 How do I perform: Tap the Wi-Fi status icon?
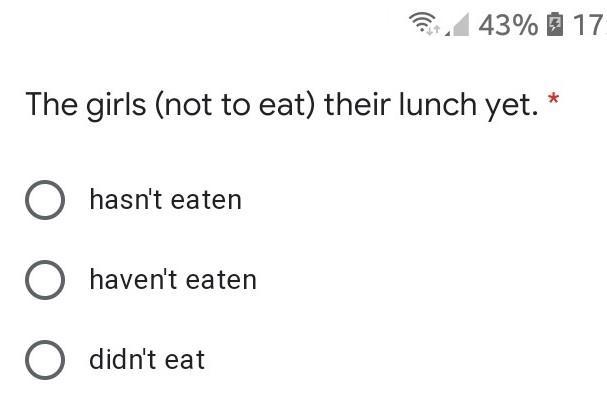click(x=426, y=25)
